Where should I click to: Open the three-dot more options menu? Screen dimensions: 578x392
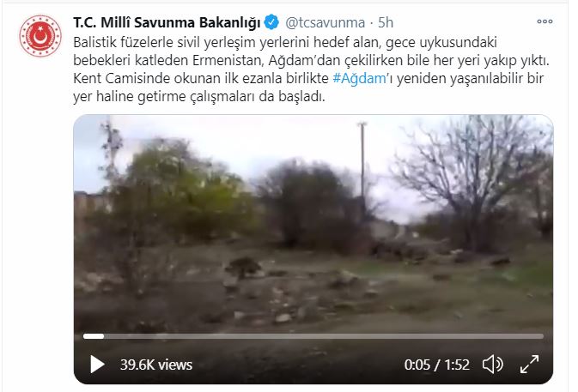pyautogui.click(x=545, y=21)
